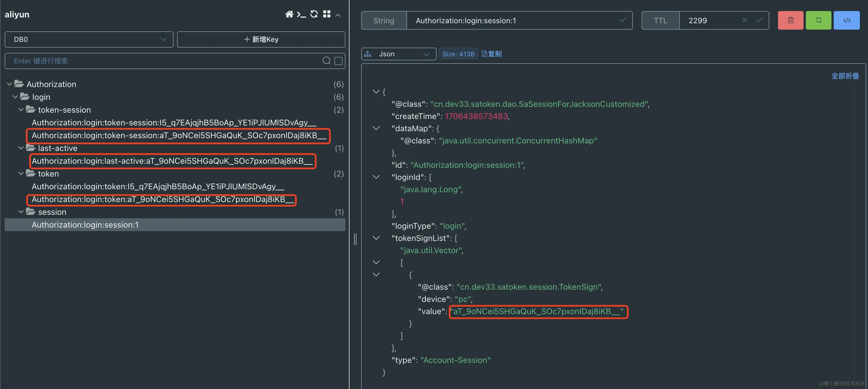868x389 pixels.
Task: Click the blue code dump button
Action: click(x=847, y=21)
